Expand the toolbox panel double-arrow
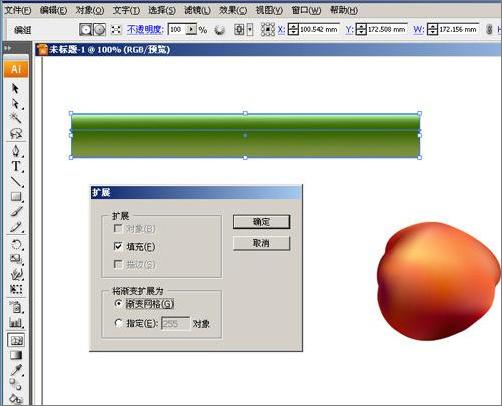The image size is (502, 406). point(8,48)
